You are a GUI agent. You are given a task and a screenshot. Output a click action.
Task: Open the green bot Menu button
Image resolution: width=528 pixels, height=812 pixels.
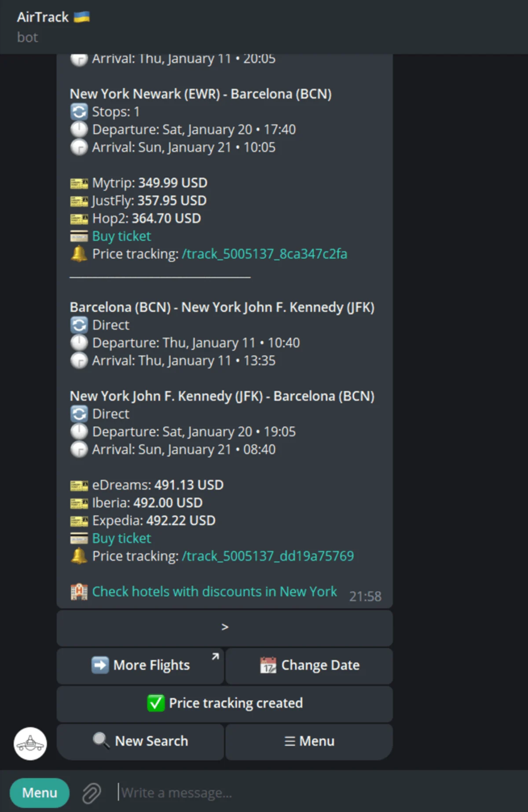pyautogui.click(x=40, y=793)
